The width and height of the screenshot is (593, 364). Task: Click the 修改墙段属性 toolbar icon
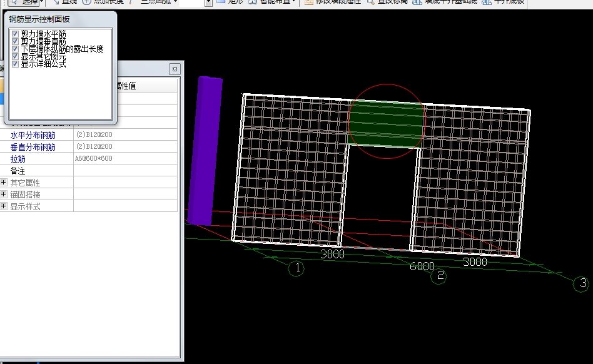[x=330, y=2]
